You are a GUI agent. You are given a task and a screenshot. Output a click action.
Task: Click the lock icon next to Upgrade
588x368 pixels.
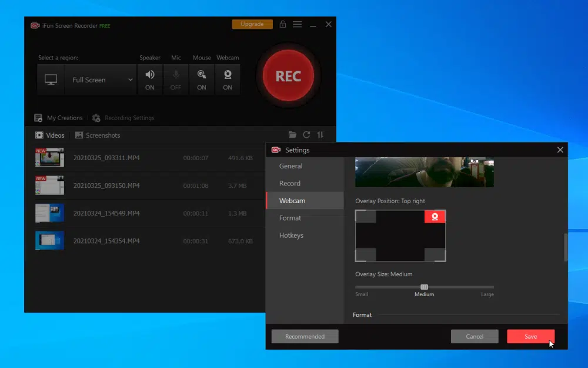click(283, 24)
